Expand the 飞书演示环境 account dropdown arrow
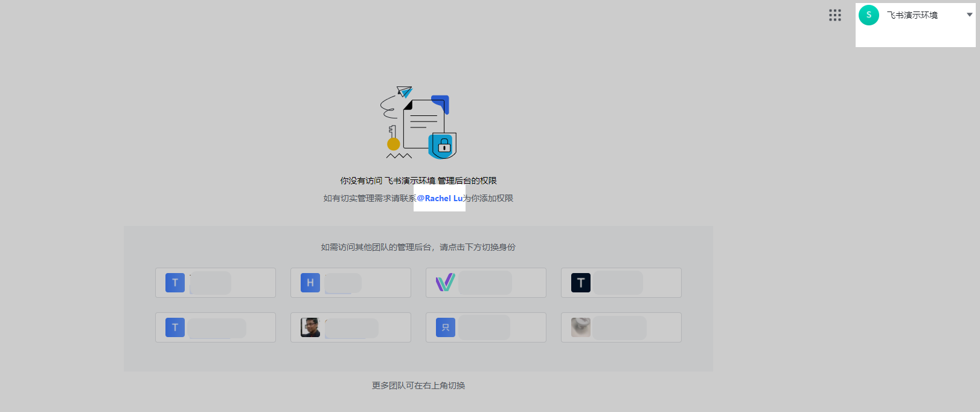This screenshot has width=980, height=412. (x=970, y=15)
